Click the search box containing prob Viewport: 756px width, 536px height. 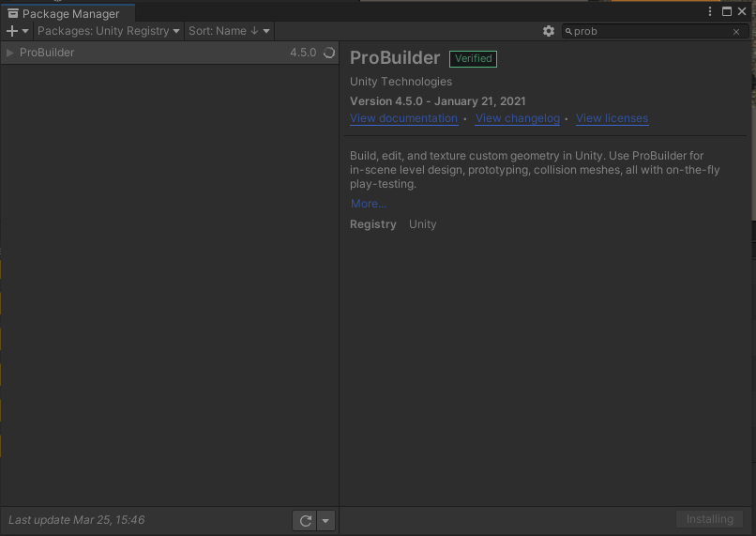pyautogui.click(x=655, y=31)
